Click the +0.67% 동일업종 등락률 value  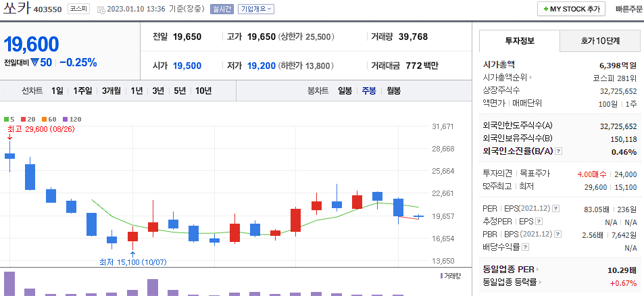click(624, 283)
